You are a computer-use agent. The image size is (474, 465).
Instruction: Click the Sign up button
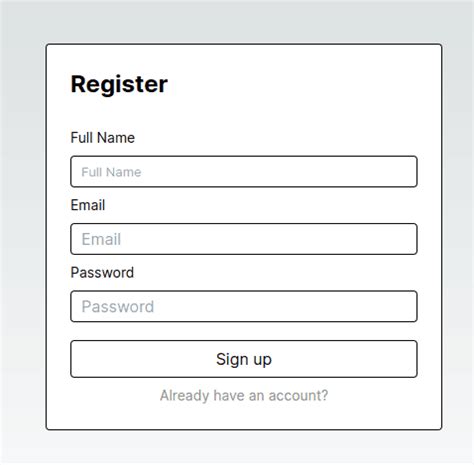tap(244, 359)
